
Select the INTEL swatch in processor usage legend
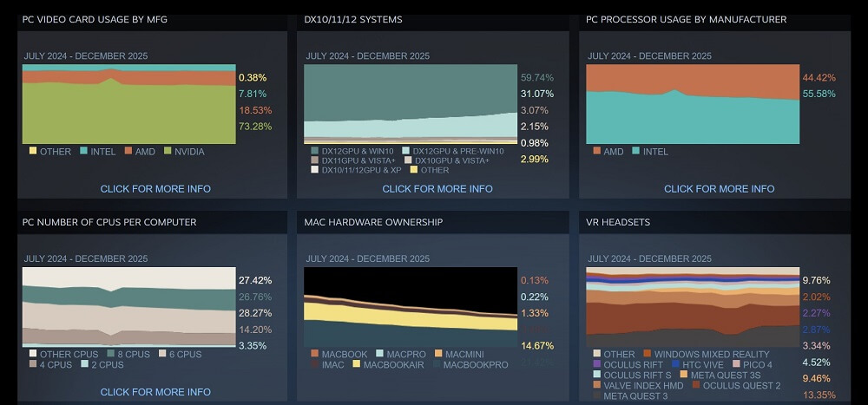[x=636, y=152]
